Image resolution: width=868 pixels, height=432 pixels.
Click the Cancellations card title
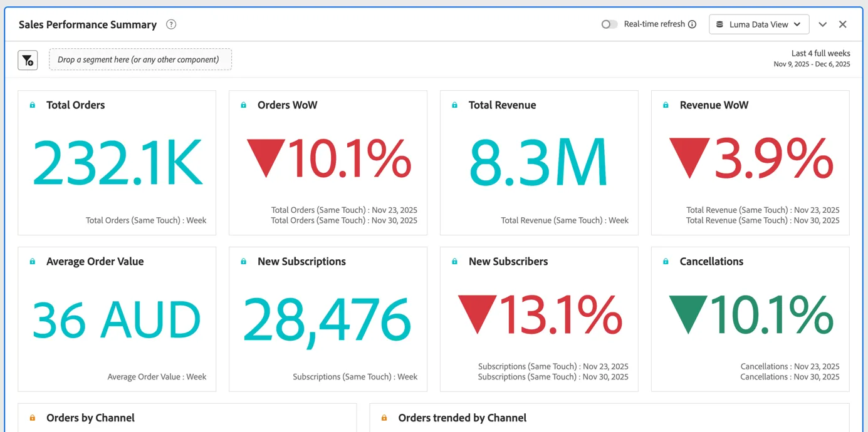click(x=712, y=262)
